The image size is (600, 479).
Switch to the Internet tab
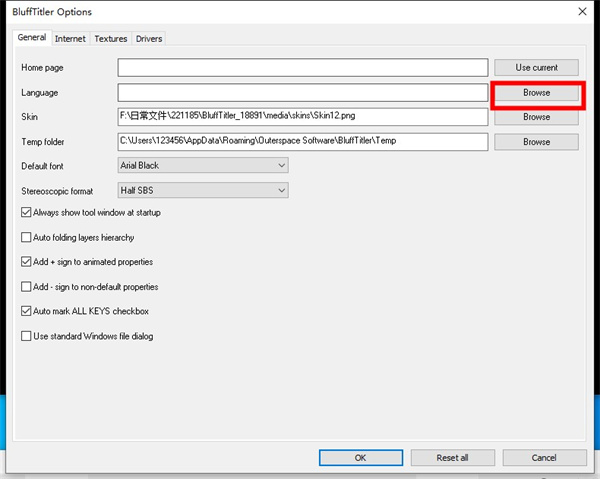click(x=70, y=39)
